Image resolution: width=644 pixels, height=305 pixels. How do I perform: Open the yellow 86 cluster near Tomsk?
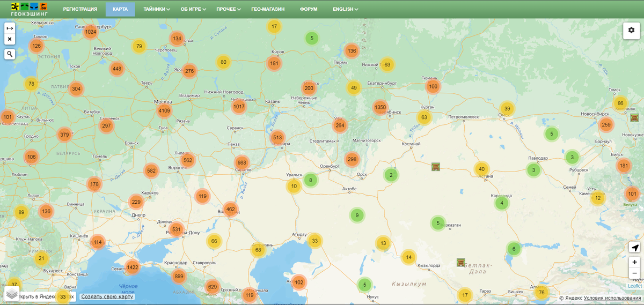coord(620,103)
